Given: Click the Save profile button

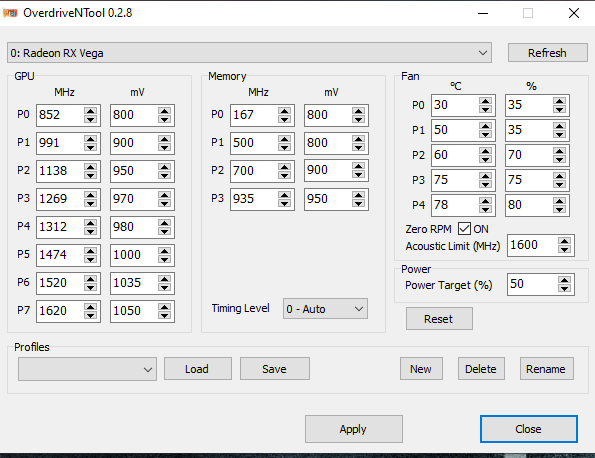Looking at the screenshot, I should tap(274, 369).
